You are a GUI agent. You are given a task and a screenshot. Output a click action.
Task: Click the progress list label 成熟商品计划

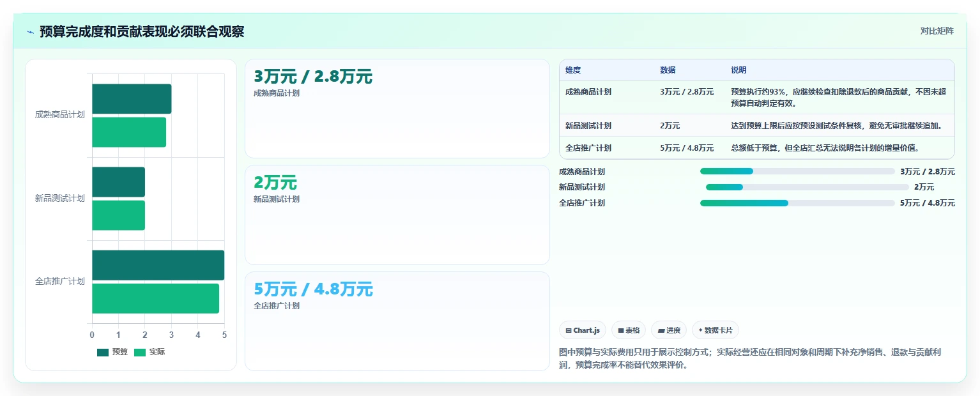pyautogui.click(x=582, y=171)
